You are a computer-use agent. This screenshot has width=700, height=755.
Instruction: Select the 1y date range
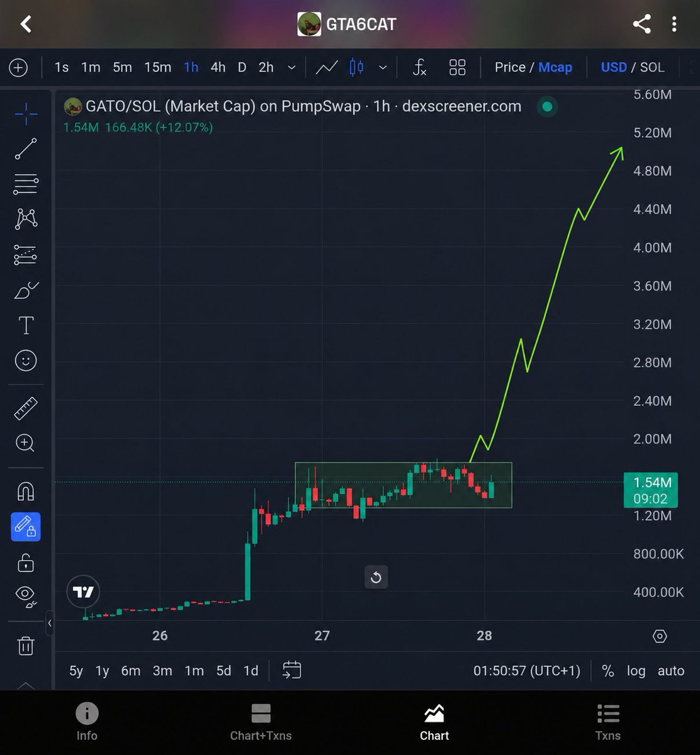click(102, 671)
